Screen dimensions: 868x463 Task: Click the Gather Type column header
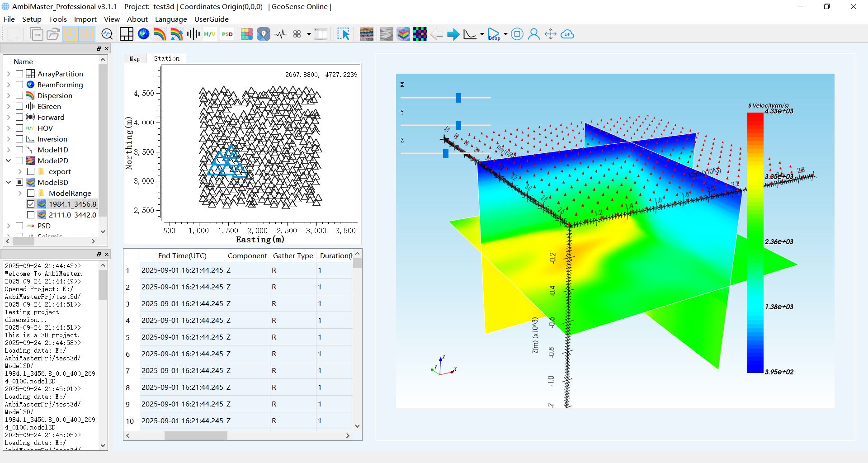pos(293,255)
